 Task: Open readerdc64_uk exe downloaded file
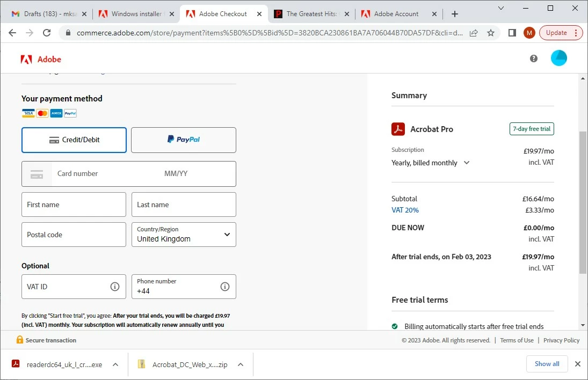tap(64, 364)
